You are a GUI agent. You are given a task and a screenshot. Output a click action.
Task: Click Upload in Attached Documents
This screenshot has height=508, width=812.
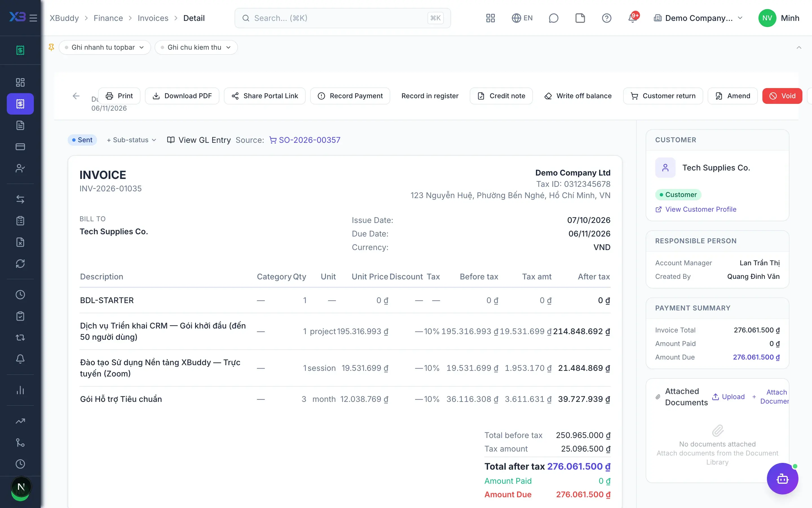[729, 397]
